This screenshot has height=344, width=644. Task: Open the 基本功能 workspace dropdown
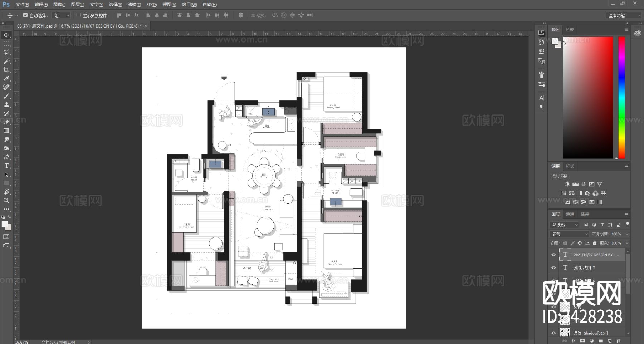click(624, 15)
